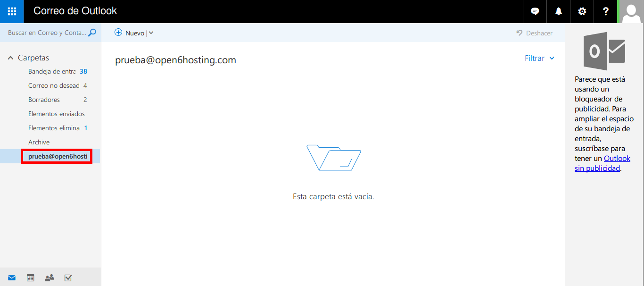Open the Skype chat icon
Viewport: 644px width, 286px height.
click(535, 11)
